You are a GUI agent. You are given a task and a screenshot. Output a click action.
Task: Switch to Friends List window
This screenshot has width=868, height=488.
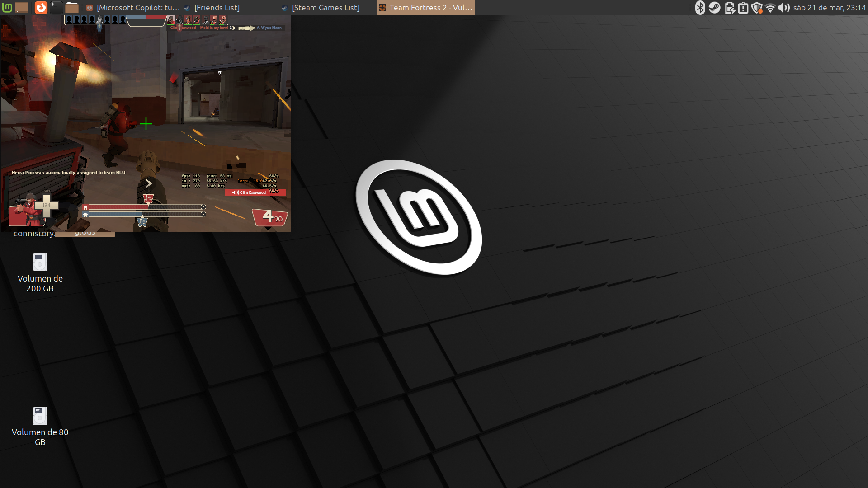coord(212,7)
